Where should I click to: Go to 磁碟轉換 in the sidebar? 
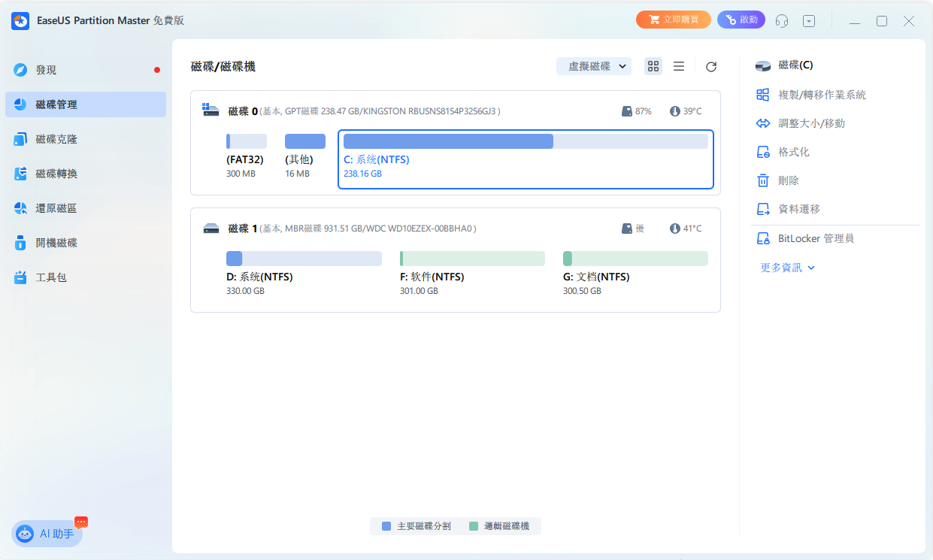point(86,174)
